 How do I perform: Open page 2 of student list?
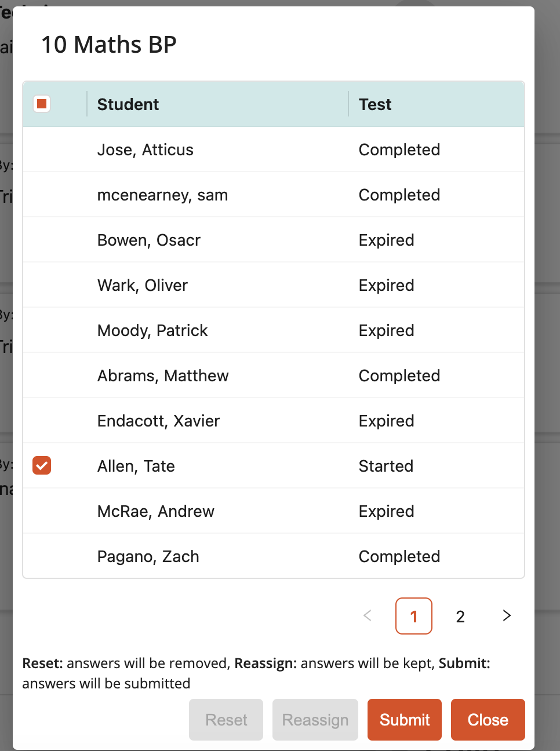pos(460,616)
